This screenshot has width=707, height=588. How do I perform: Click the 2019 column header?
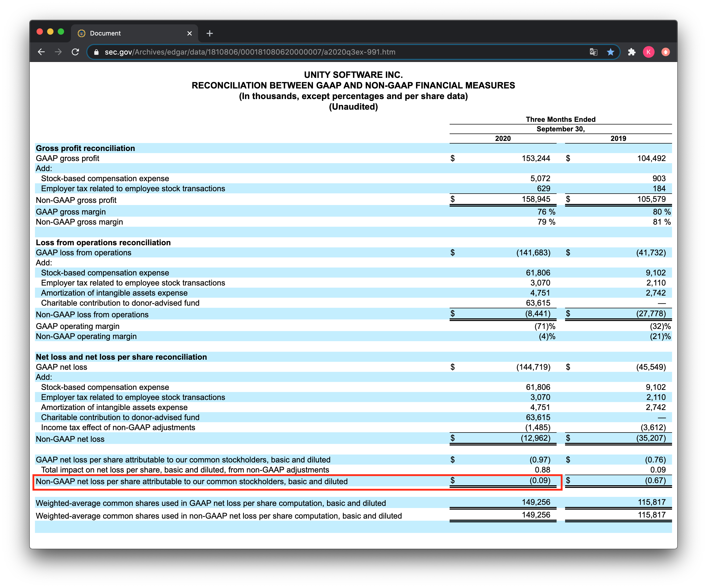click(618, 139)
